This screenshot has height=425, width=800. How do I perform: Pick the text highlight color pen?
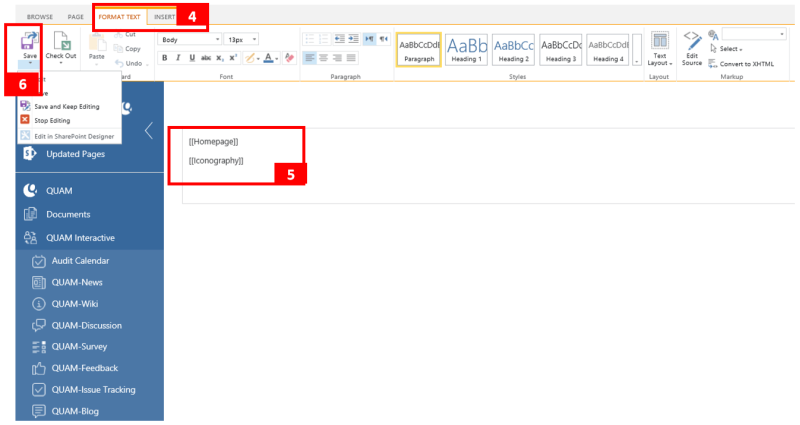[249, 58]
